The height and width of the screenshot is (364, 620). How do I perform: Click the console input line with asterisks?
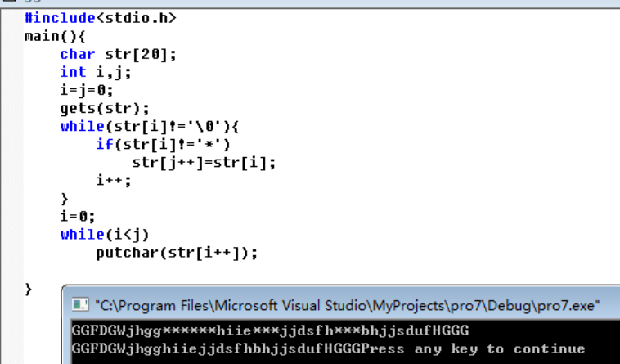[270, 330]
